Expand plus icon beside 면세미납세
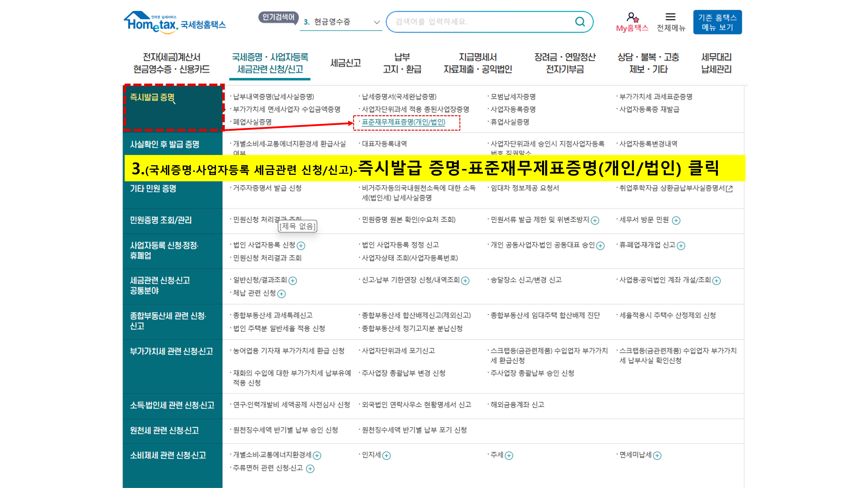 coord(657,456)
